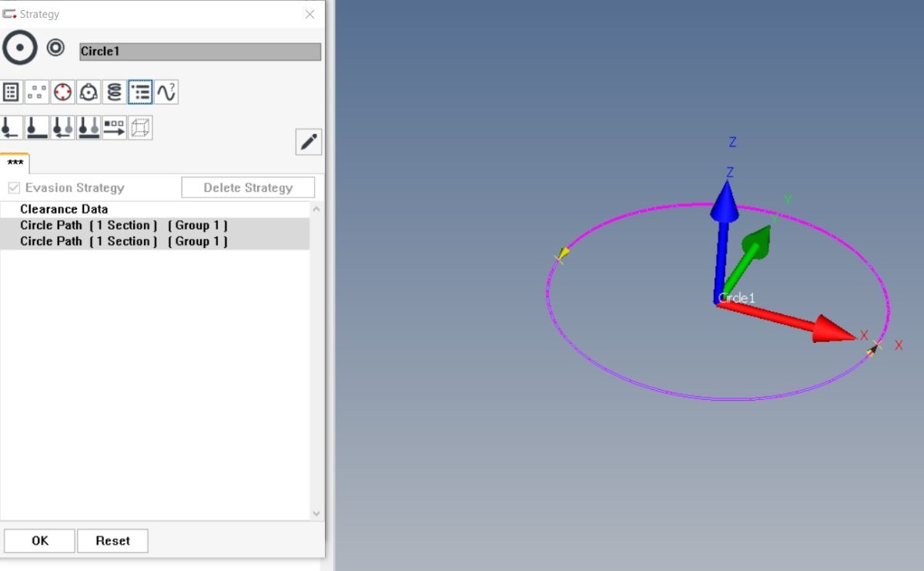Select the circle with red points icon
This screenshot has width=924, height=571.
[x=62, y=92]
